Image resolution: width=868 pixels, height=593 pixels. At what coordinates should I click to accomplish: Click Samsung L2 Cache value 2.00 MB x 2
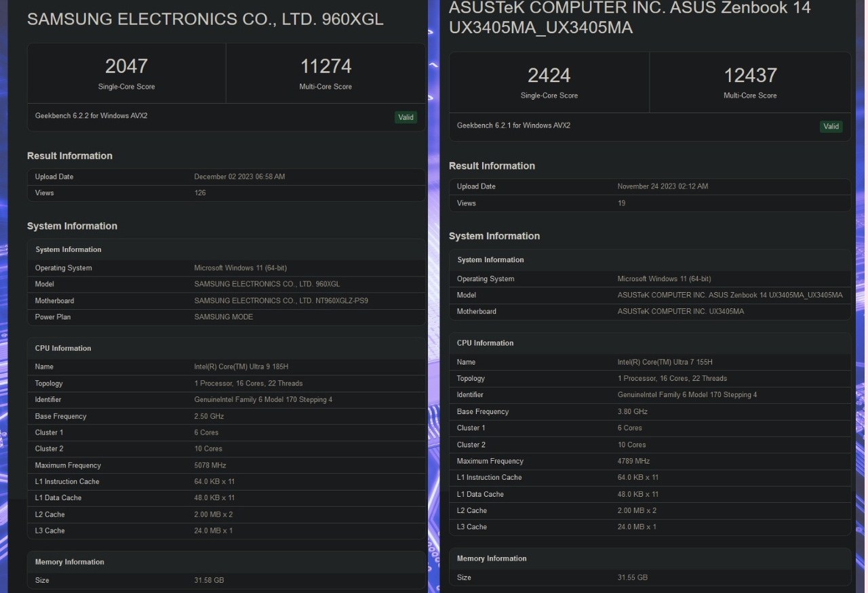point(213,515)
